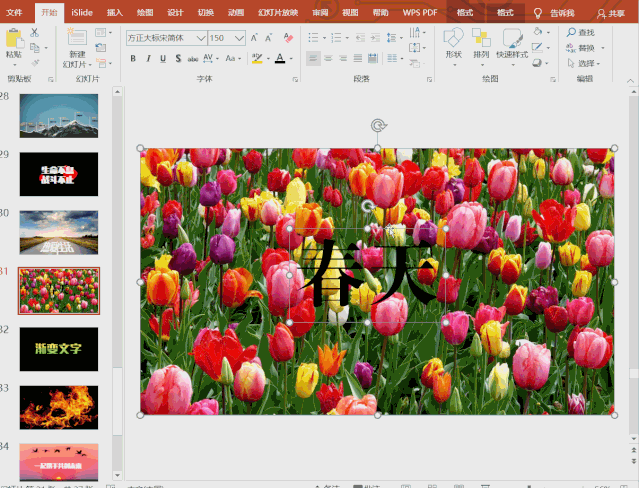Switch to the 设计 tab
Viewport: 639px width, 488px height.
pyautogui.click(x=175, y=13)
